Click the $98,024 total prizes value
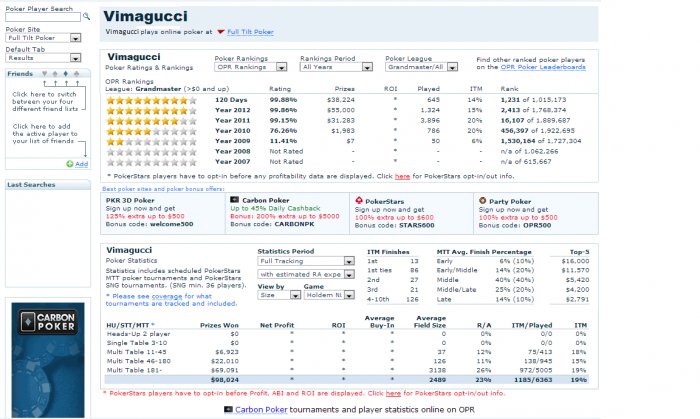 [225, 380]
